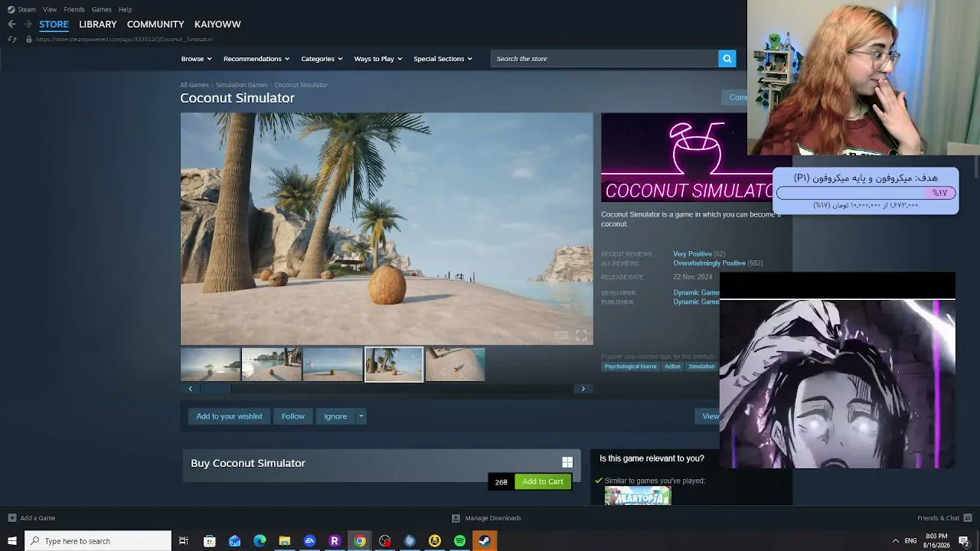The image size is (980, 551).
Task: Show hidden system tray icons
Action: 895,541
